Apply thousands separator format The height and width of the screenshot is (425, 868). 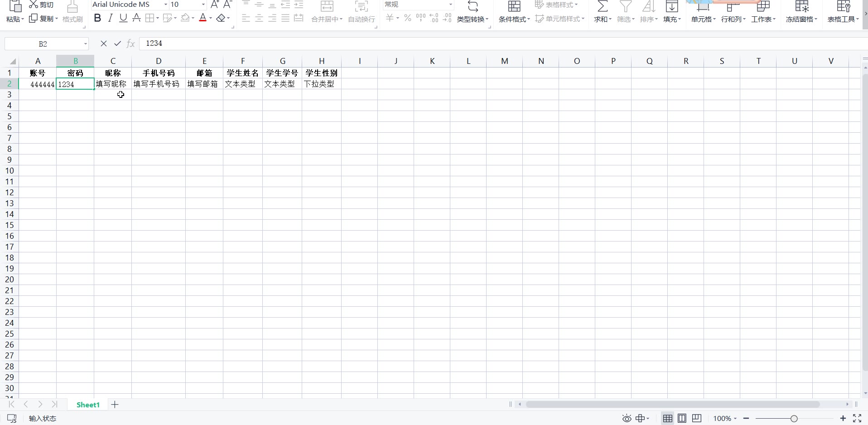click(x=421, y=18)
